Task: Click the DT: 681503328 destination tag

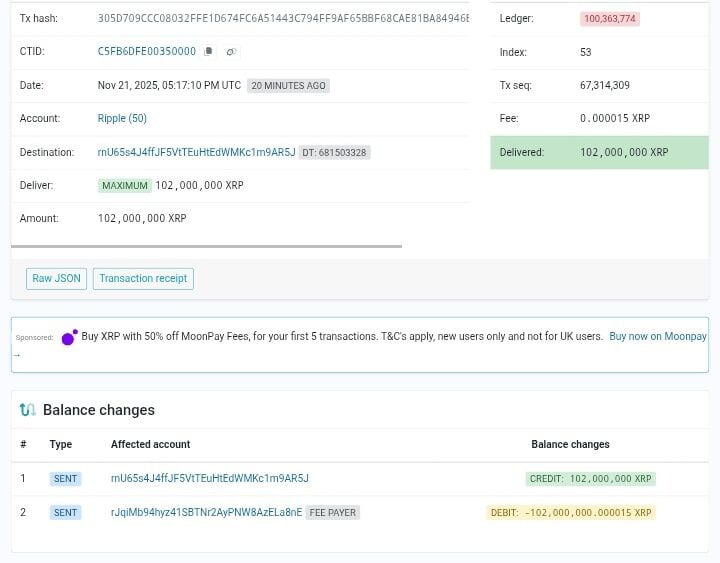Action: point(334,152)
